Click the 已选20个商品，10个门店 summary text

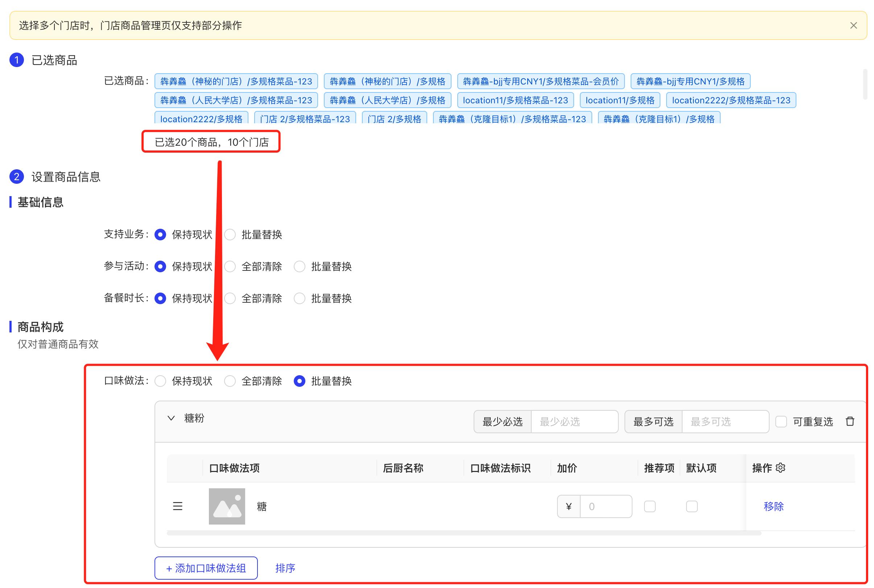(211, 142)
